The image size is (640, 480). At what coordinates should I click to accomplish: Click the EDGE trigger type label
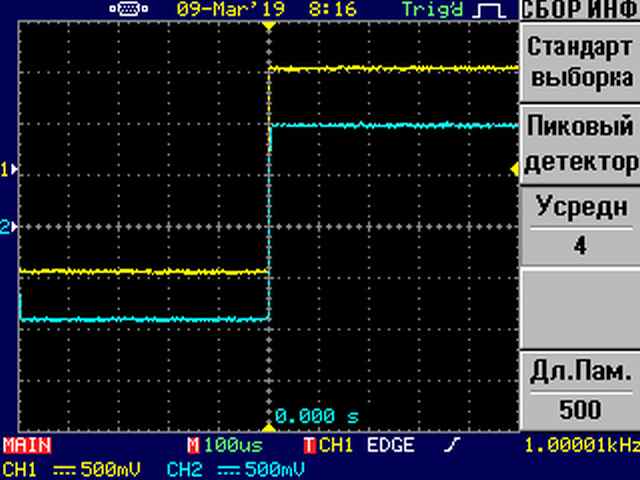(x=391, y=445)
